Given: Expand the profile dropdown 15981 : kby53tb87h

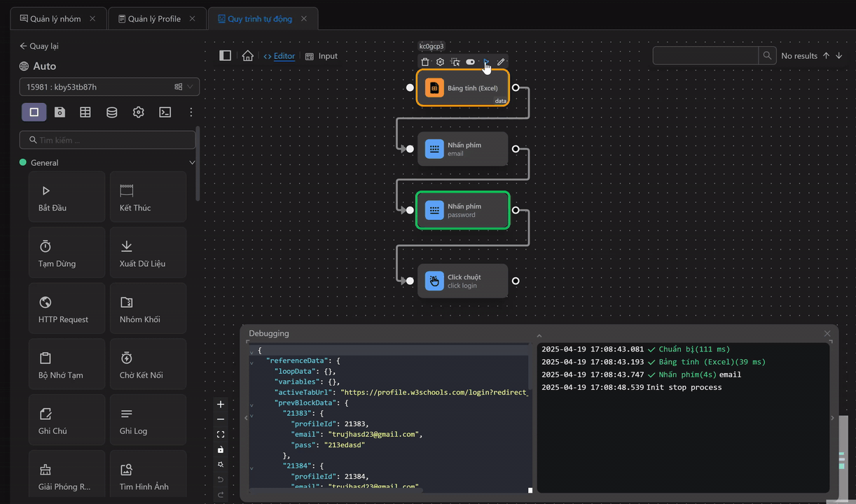Looking at the screenshot, I should point(109,87).
